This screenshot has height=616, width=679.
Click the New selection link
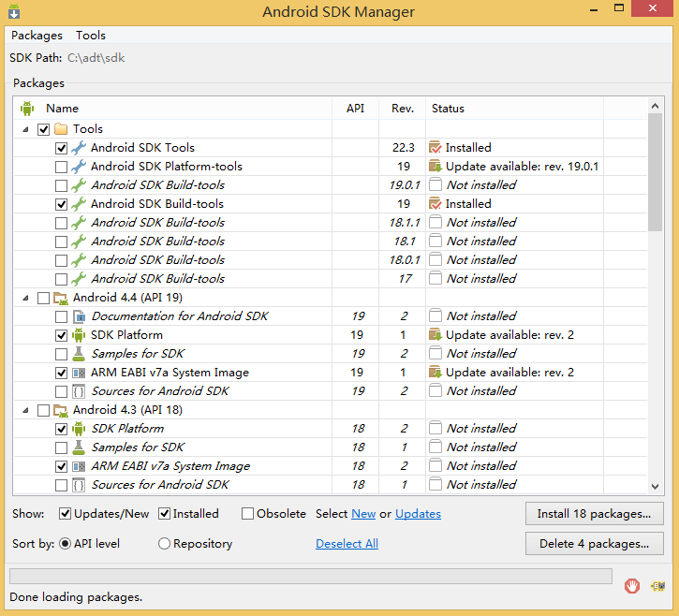(363, 514)
